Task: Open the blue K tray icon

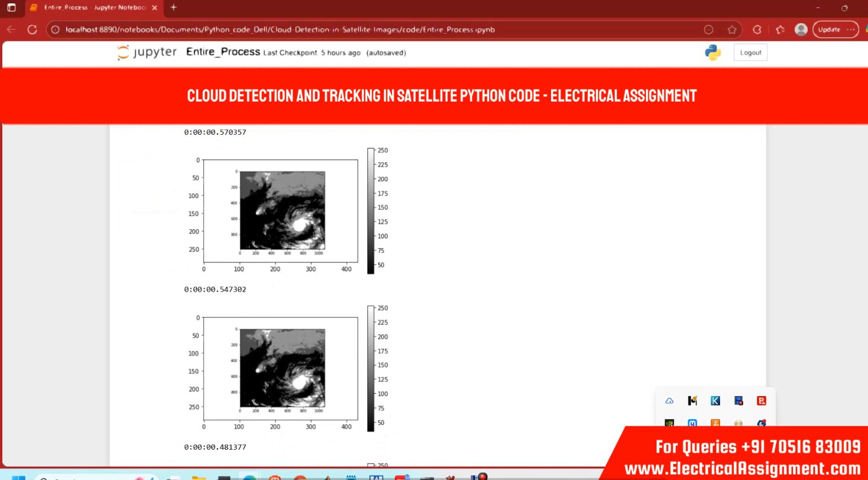Action: click(x=716, y=401)
